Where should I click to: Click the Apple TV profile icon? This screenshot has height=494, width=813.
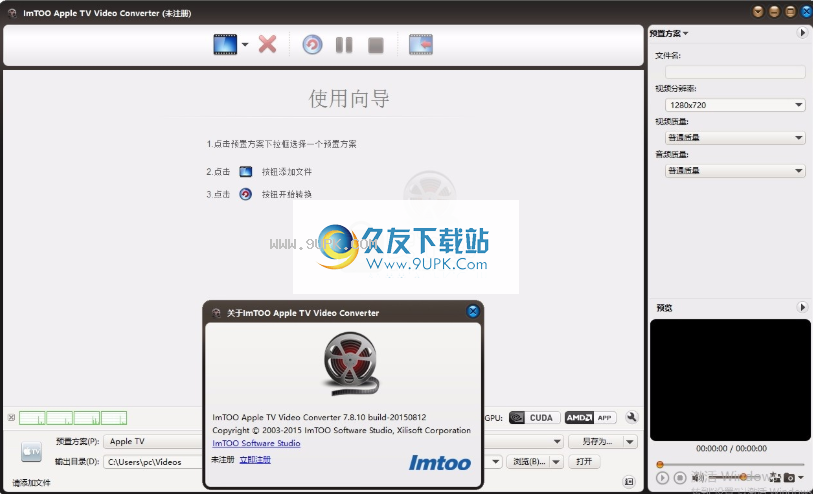click(x=31, y=451)
